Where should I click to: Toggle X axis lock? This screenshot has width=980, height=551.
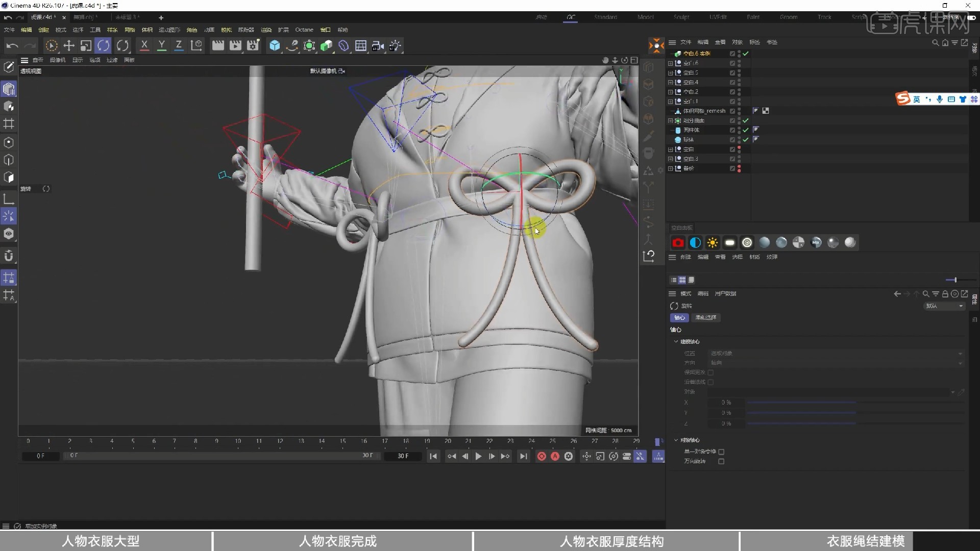coord(144,46)
